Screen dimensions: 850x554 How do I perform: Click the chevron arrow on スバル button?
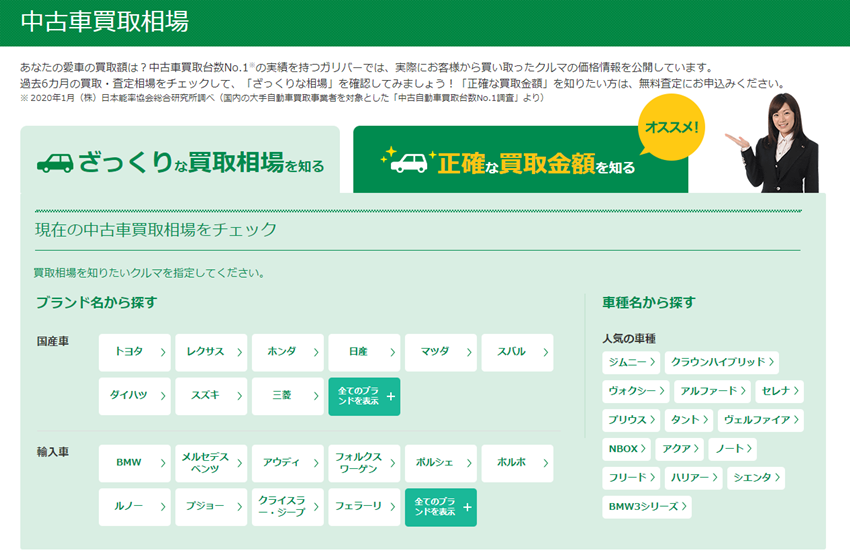(545, 353)
